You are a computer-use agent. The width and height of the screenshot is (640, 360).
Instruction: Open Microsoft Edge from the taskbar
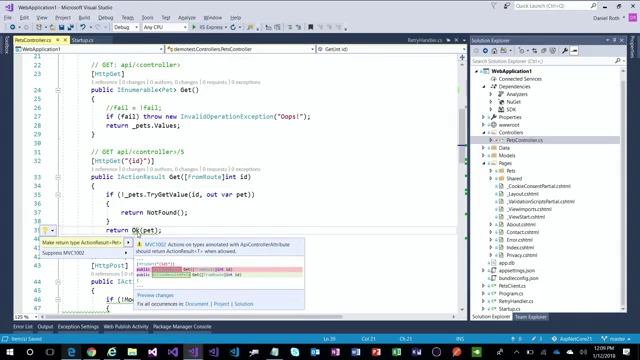pyautogui.click(x=71, y=352)
